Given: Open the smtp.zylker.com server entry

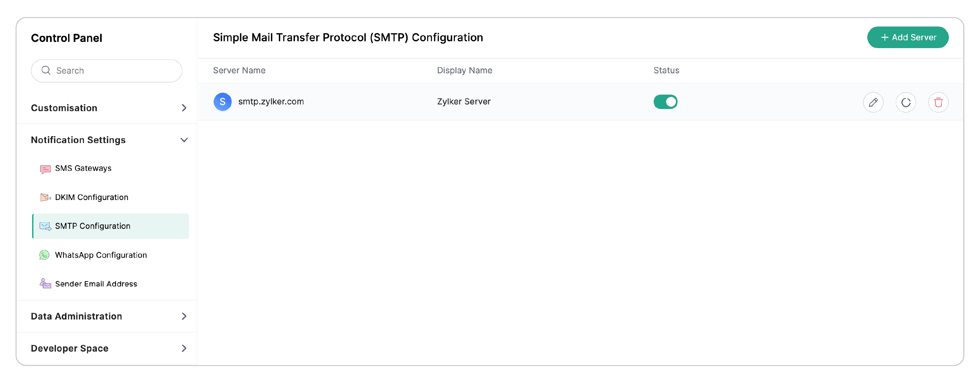Looking at the screenshot, I should click(271, 102).
